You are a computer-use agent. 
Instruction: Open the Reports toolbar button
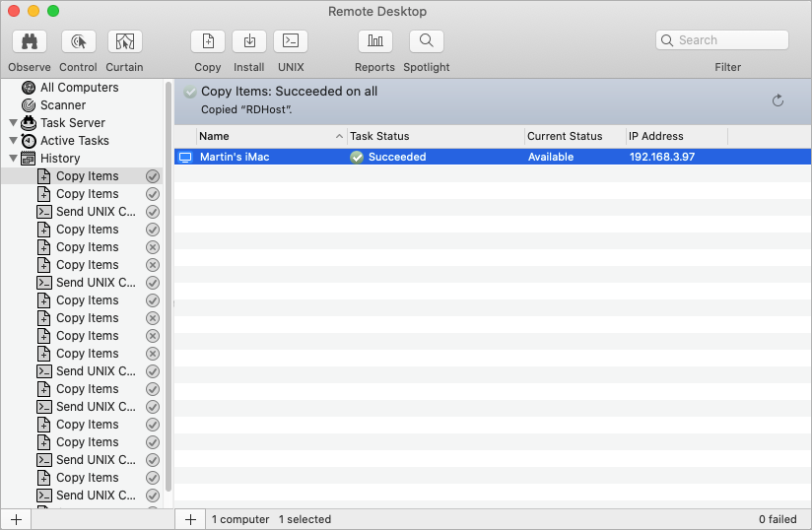374,41
